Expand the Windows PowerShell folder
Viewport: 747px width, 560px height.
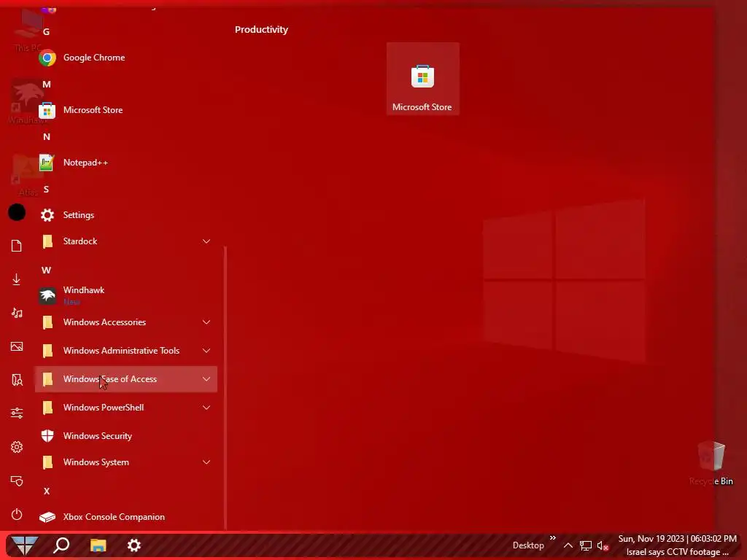point(125,408)
